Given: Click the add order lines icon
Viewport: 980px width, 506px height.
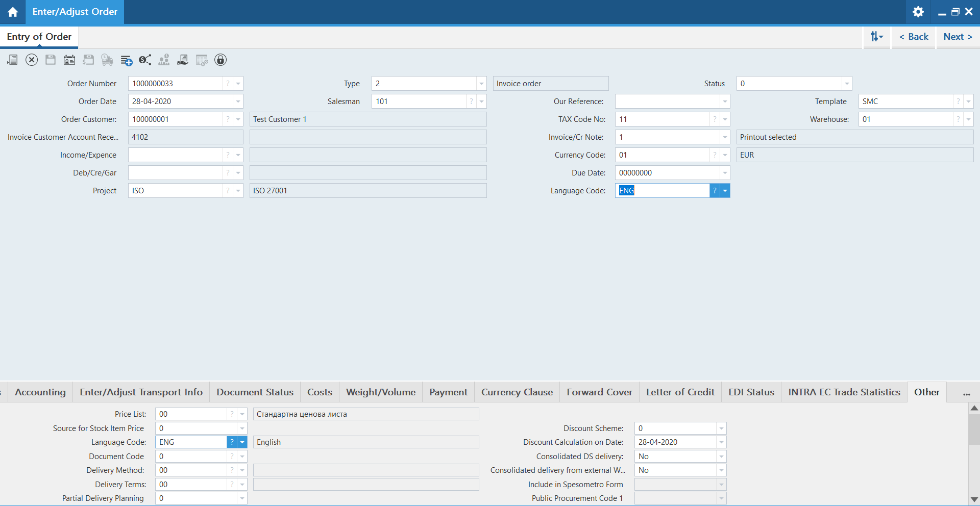Looking at the screenshot, I should [x=126, y=60].
